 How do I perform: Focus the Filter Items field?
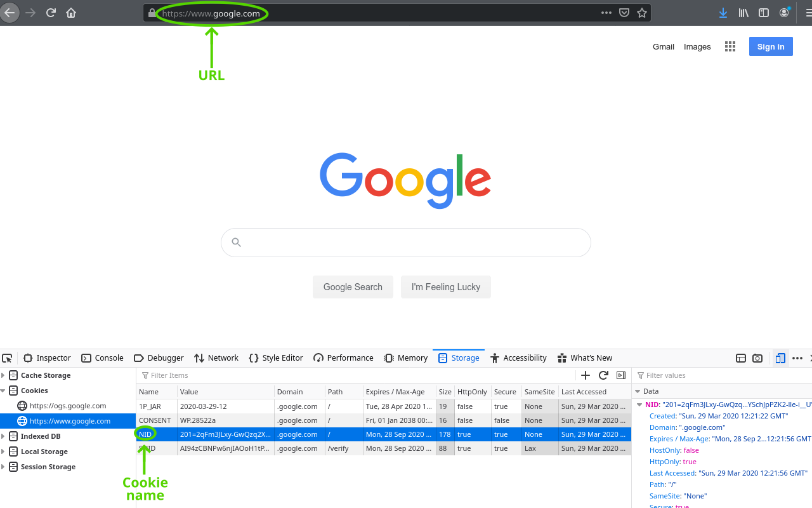tap(355, 375)
